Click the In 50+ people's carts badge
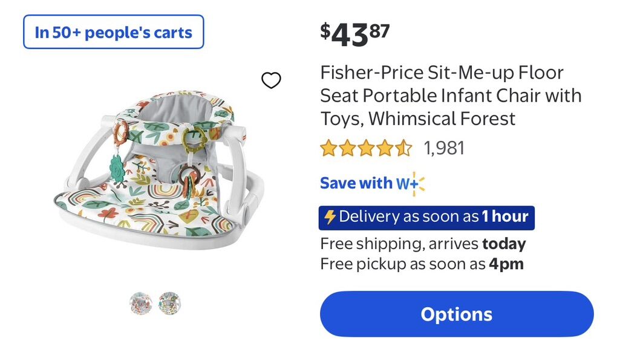Viewport: 617px width, 364px height. point(114,32)
